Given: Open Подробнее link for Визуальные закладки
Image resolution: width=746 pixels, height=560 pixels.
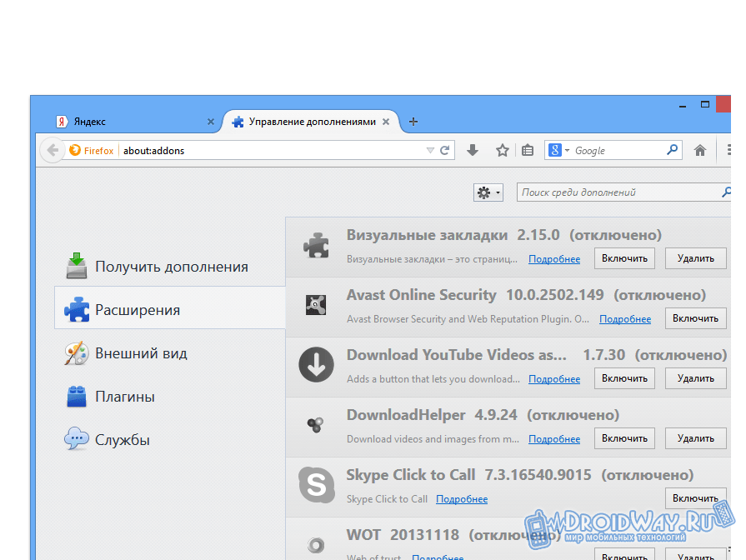Looking at the screenshot, I should 554,259.
